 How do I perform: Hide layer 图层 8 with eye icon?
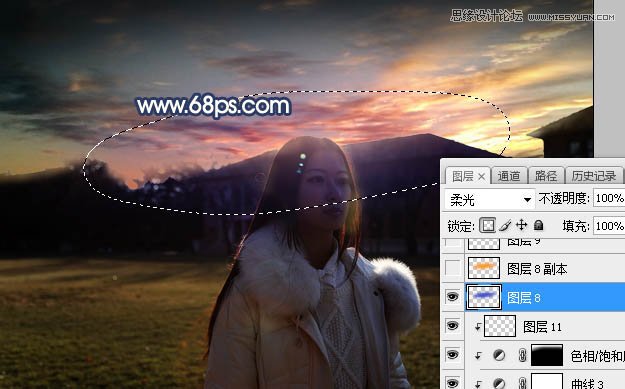tap(452, 297)
